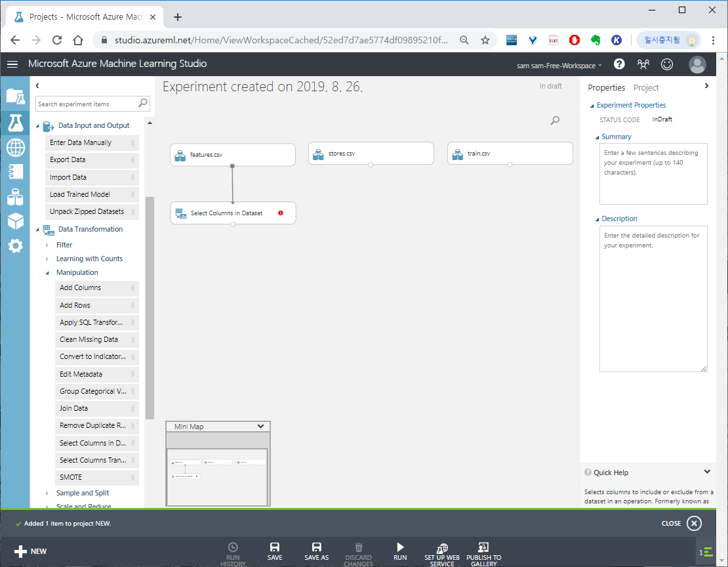This screenshot has width=728, height=567.
Task: Click the Search experiment items field
Action: click(x=87, y=104)
